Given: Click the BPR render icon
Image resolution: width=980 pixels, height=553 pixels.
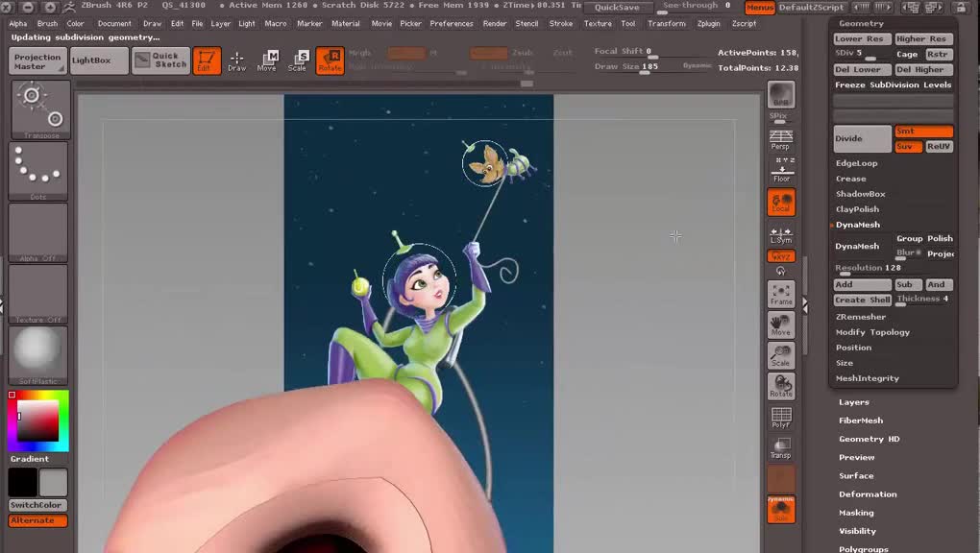Looking at the screenshot, I should point(780,95).
